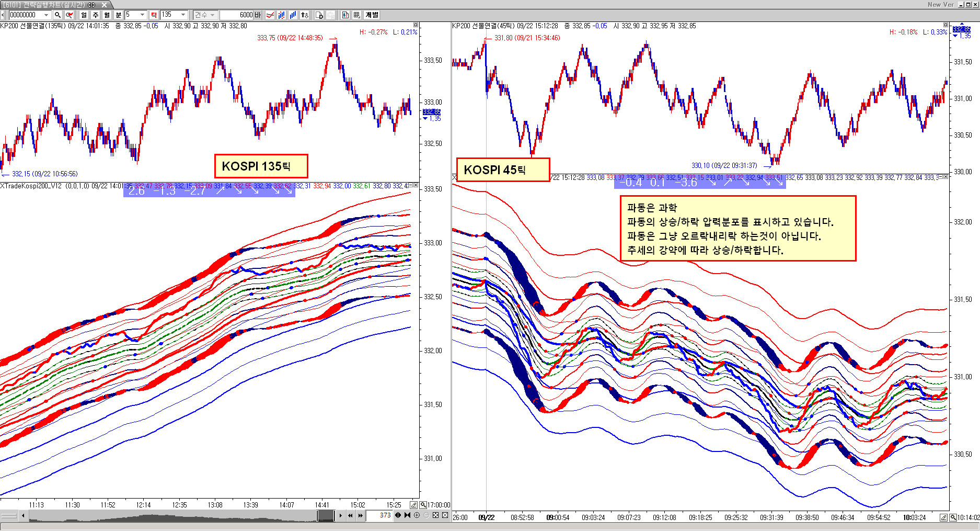
Task: Maximize the KP200 45-tick price pane
Action: tap(946, 25)
